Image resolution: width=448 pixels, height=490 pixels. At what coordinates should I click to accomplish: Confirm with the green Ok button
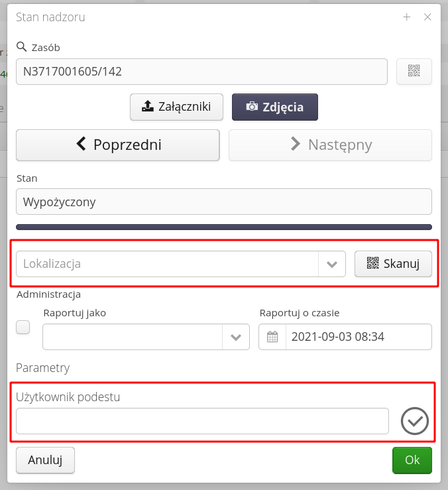[x=412, y=460]
